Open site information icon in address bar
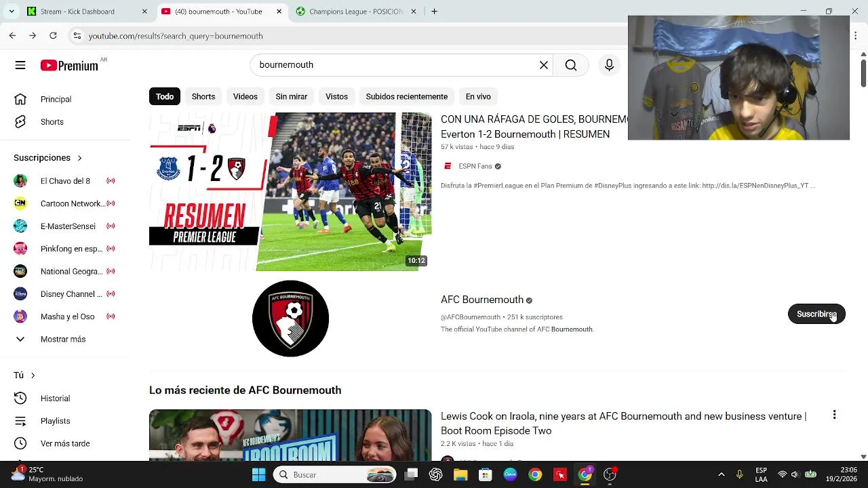Image resolution: width=868 pixels, height=488 pixels. 77,36
